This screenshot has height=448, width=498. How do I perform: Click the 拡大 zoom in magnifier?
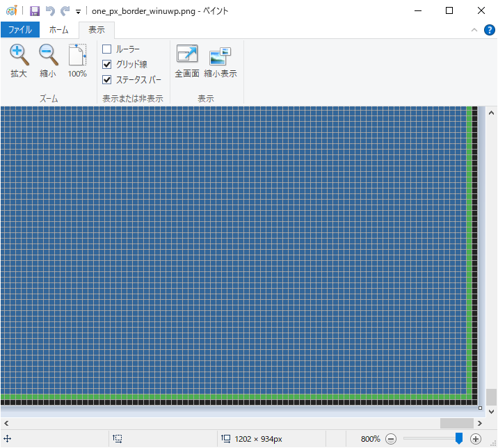click(19, 61)
